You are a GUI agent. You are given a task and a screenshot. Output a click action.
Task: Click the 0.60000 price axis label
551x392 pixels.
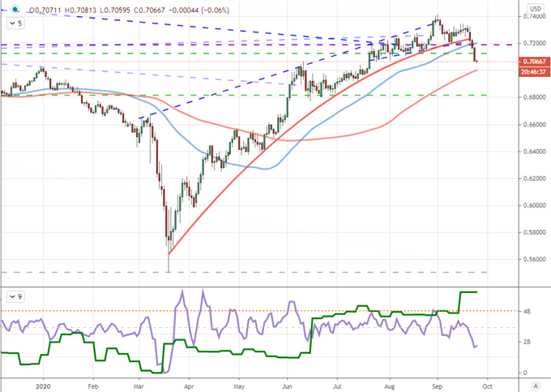click(534, 206)
